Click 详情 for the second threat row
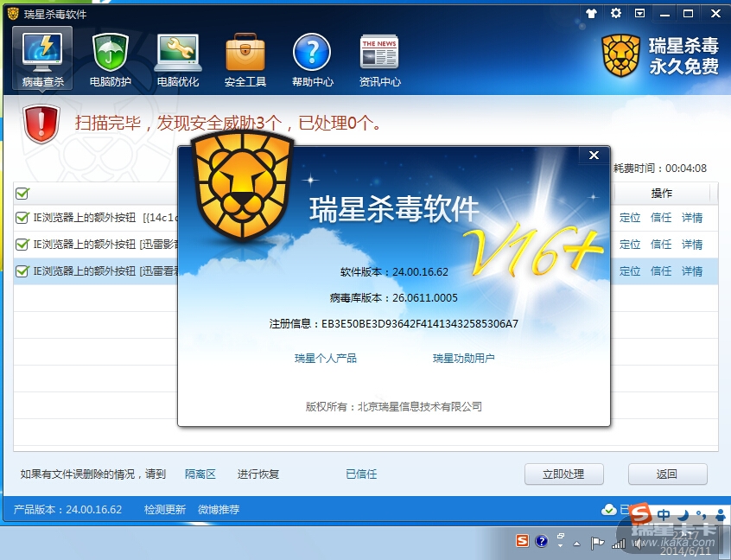Screen dimensions: 731x560 pos(692,245)
